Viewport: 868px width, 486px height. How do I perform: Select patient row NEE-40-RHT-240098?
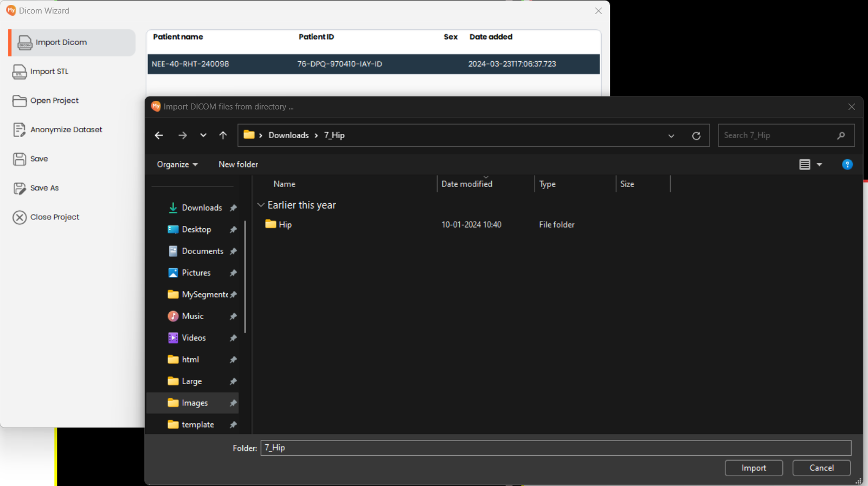coord(373,64)
